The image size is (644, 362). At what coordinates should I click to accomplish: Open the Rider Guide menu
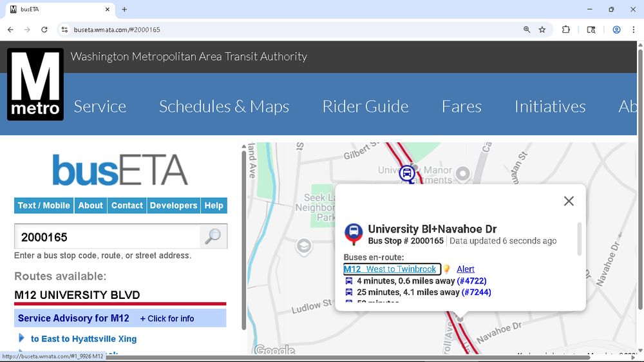click(x=366, y=106)
